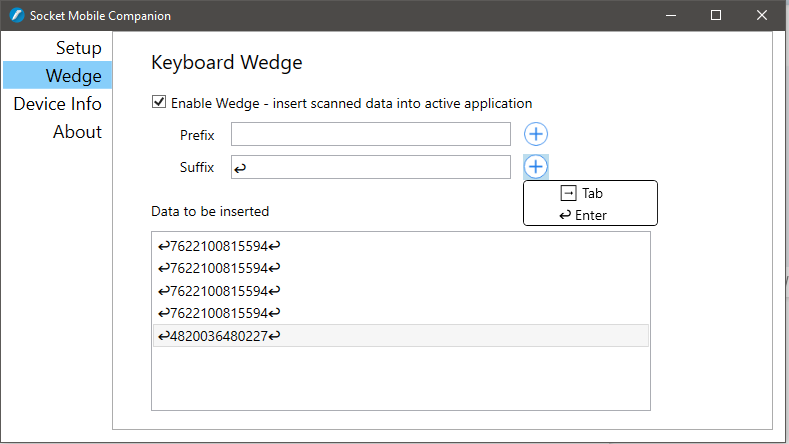
Task: Select the third 7622100815594 data row
Action: [x=401, y=291]
